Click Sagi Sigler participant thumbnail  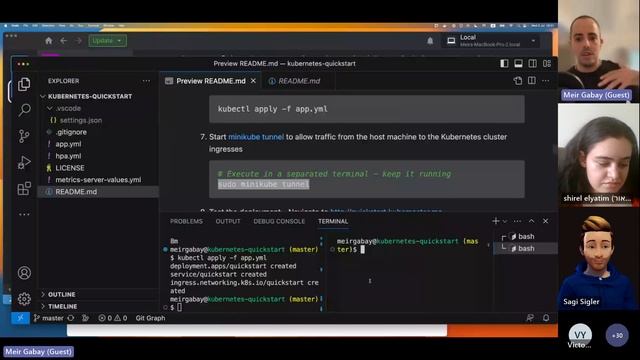(x=598, y=259)
